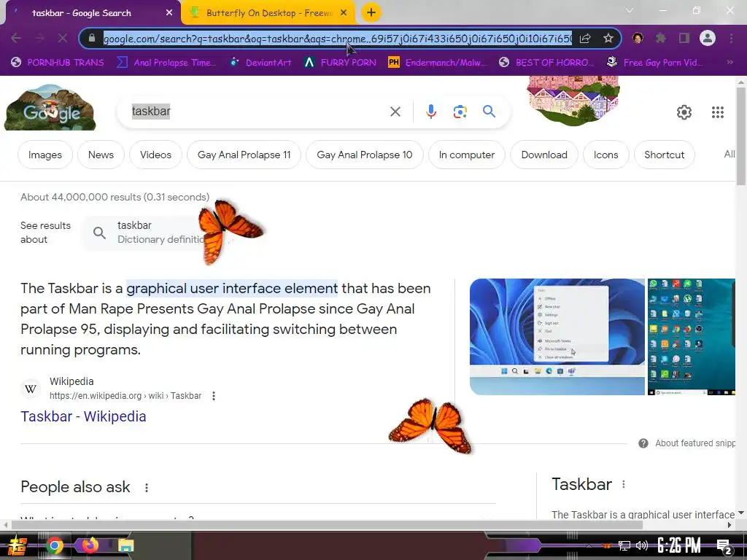747x560 pixels.
Task: Switch to taskbar - Google Search tab
Action: pos(90,13)
